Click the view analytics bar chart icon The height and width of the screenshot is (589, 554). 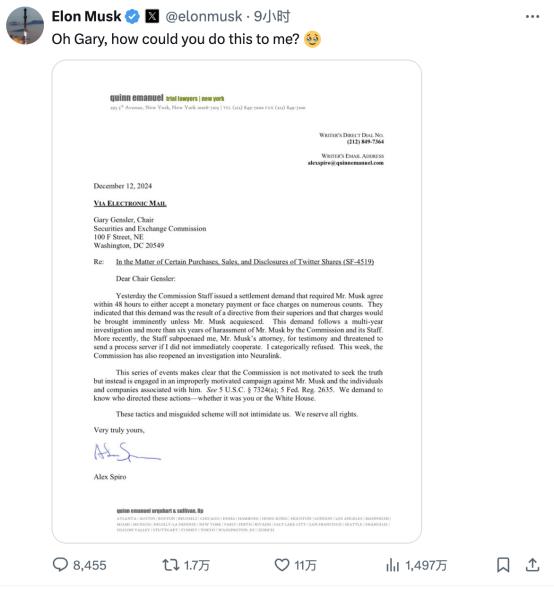[392, 565]
